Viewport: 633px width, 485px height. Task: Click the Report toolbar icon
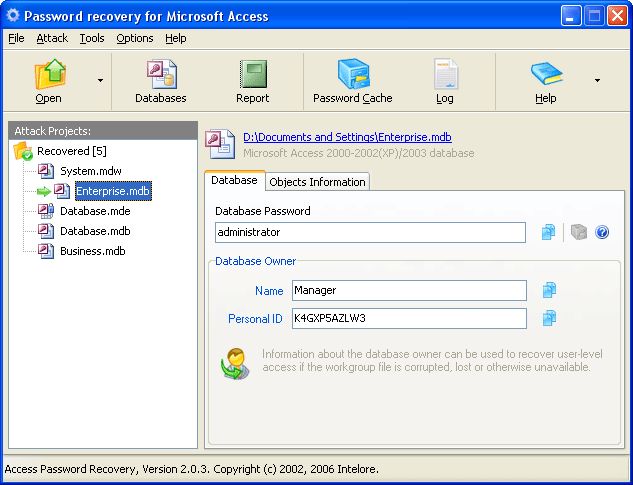point(253,74)
